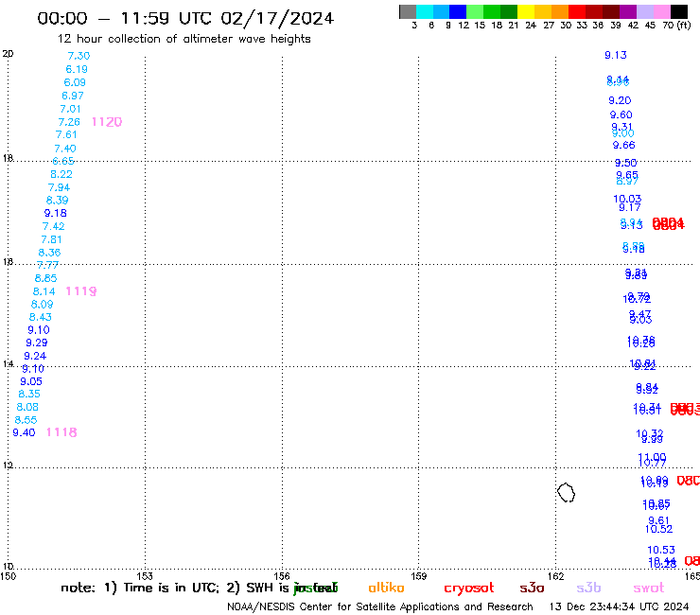700x615 pixels.
Task: Click the wave height value 10.03
Action: coord(627,199)
